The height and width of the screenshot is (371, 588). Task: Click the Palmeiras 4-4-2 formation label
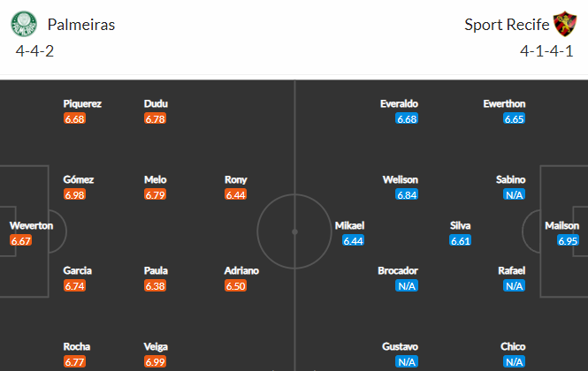click(34, 51)
